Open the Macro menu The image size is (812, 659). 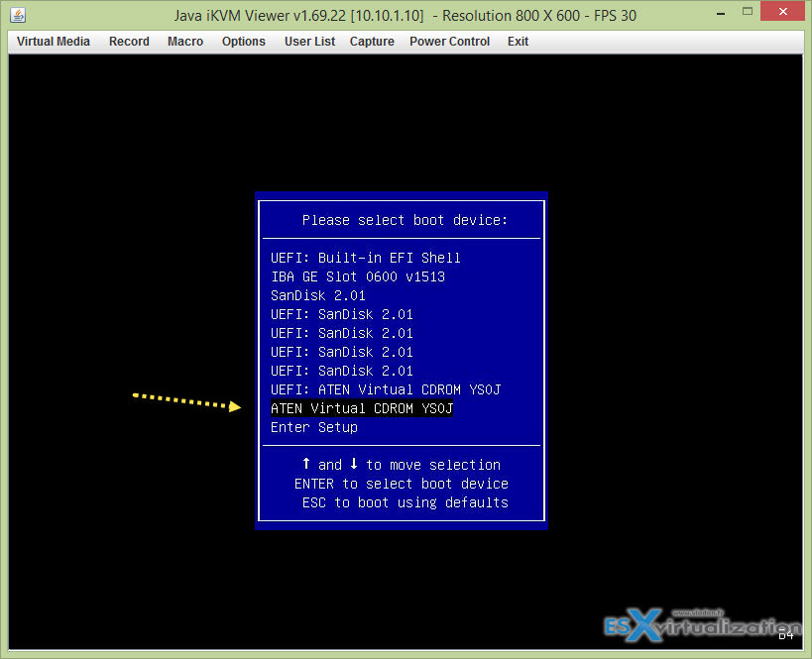pyautogui.click(x=185, y=42)
